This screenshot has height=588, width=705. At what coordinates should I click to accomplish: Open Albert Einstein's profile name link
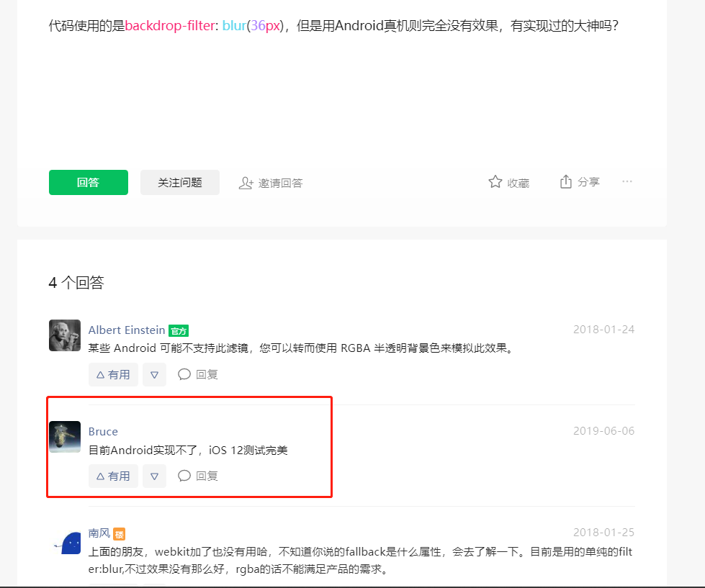[x=127, y=330]
